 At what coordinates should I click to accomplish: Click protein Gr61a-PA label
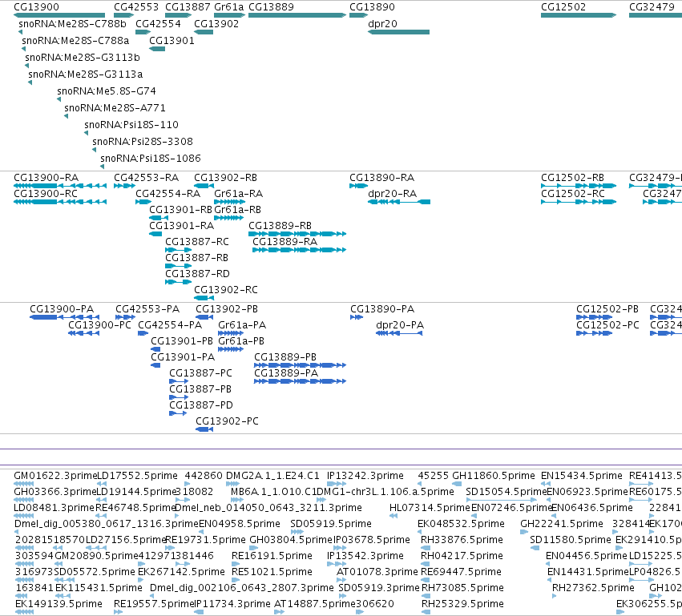pyautogui.click(x=242, y=325)
